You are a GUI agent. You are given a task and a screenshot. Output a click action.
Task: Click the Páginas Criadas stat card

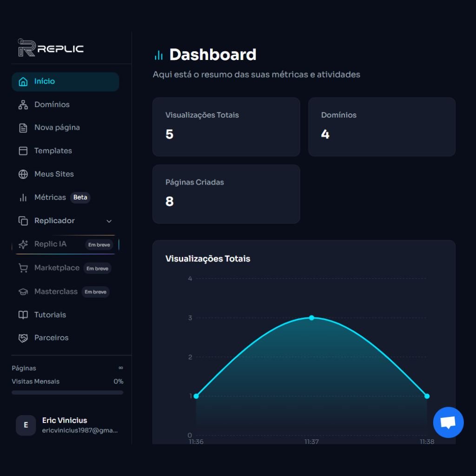coord(226,194)
